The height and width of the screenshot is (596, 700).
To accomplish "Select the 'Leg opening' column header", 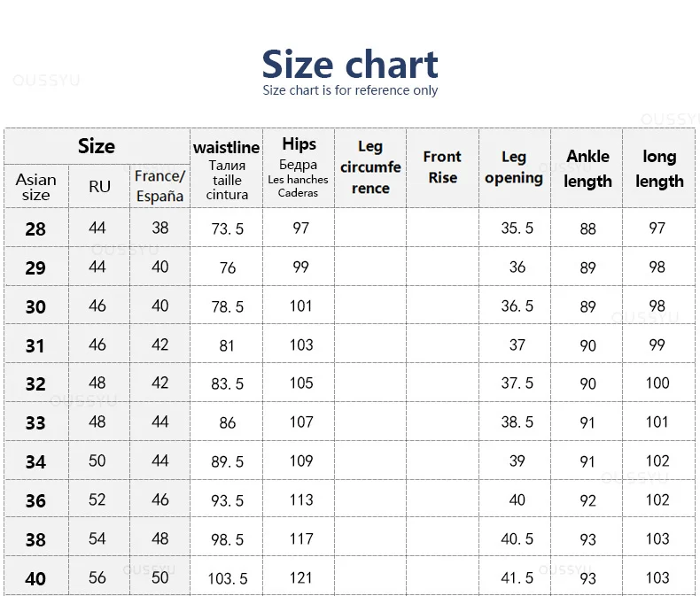I will pyautogui.click(x=514, y=168).
